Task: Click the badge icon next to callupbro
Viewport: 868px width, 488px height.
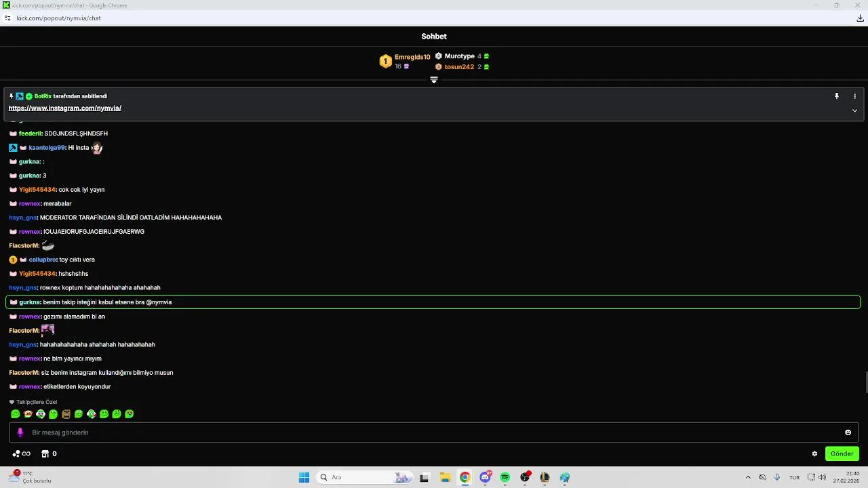Action: 13,260
